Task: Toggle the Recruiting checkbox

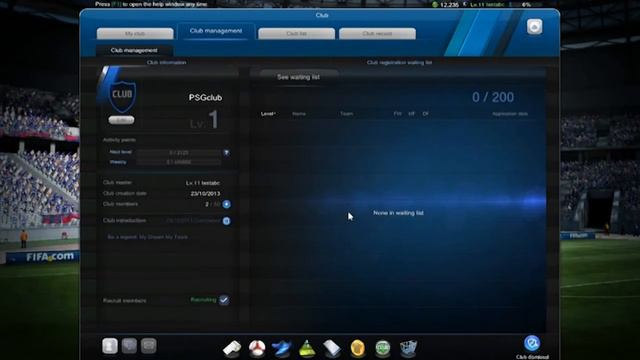Action: tap(224, 300)
